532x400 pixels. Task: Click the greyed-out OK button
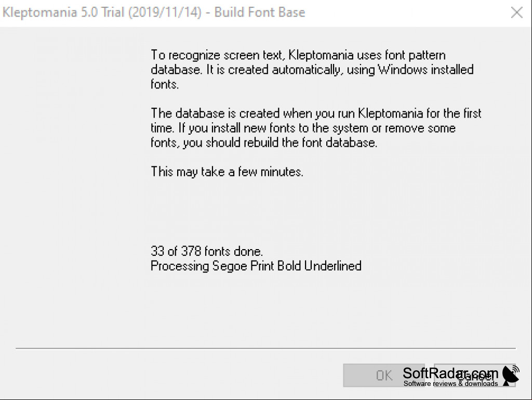click(384, 375)
